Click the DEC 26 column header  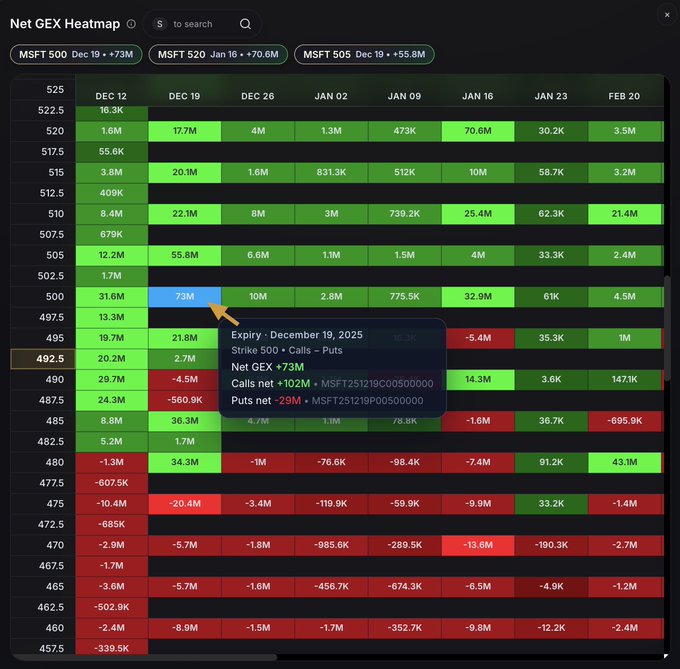point(258,96)
